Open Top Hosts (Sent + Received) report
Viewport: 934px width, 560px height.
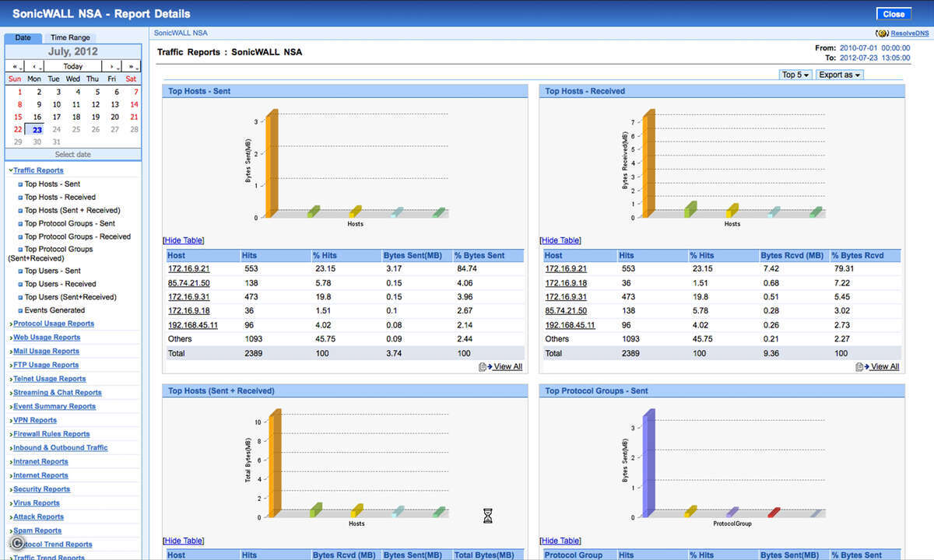point(72,210)
